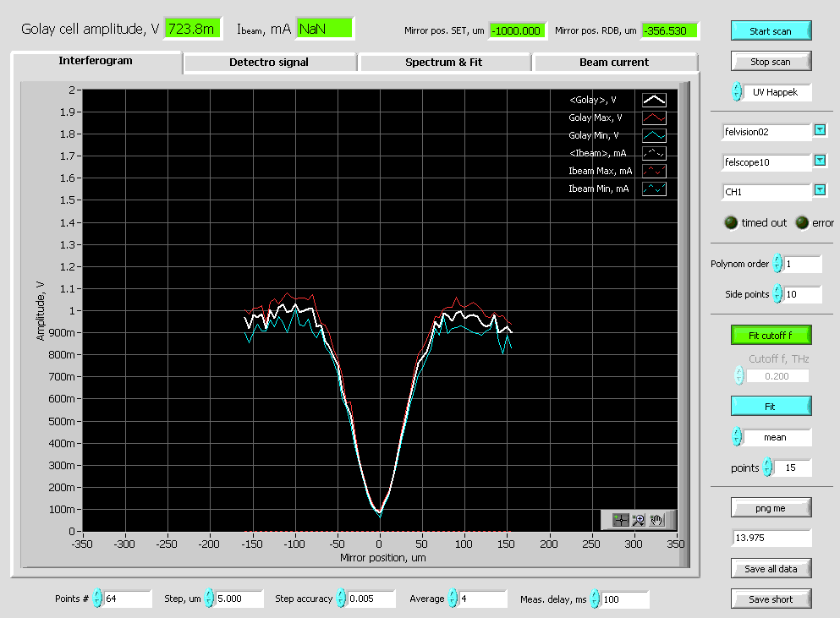This screenshot has height=618, width=840.
Task: Change the UV Happek selector with its spinner
Action: tap(737, 91)
